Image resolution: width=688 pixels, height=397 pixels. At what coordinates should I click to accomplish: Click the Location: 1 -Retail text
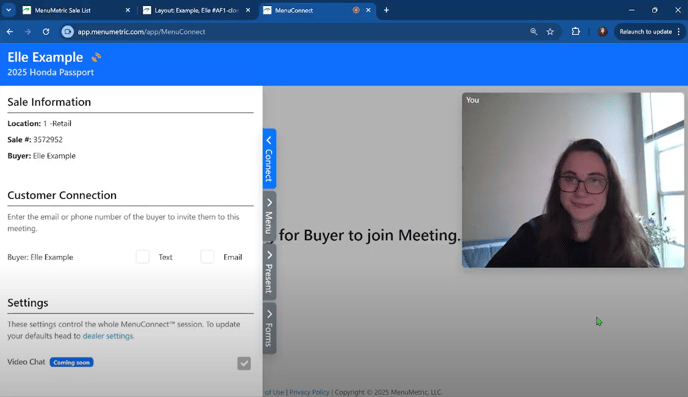coord(39,123)
